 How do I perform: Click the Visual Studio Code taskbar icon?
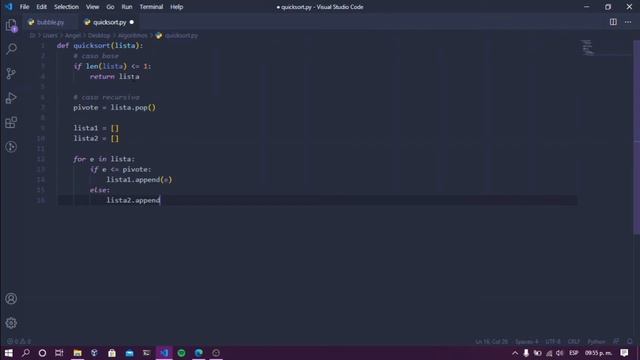tap(164, 353)
